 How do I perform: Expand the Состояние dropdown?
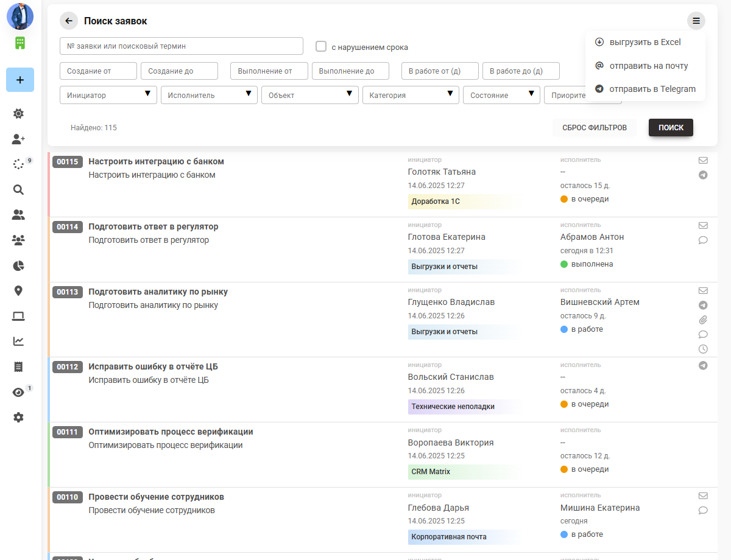click(x=501, y=95)
